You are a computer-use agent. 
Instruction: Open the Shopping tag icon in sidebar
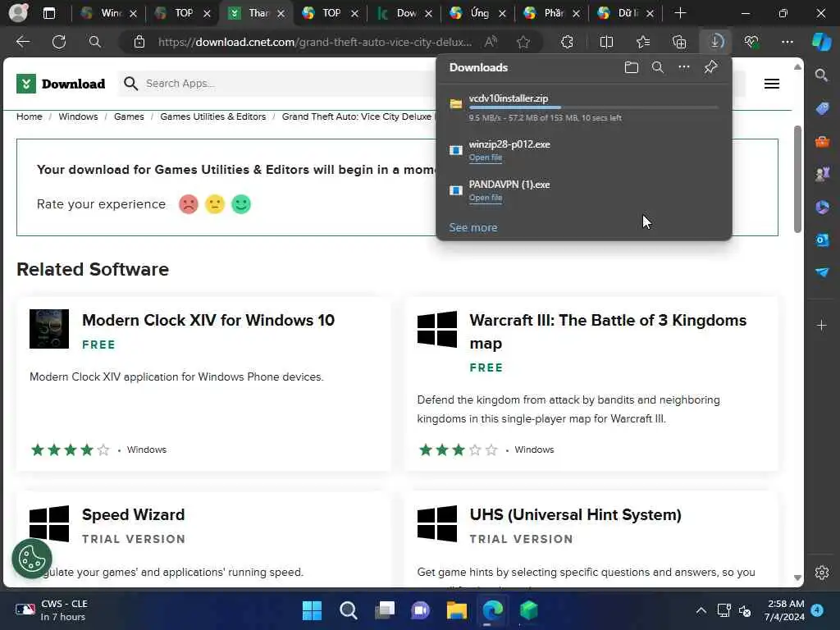tap(822, 109)
